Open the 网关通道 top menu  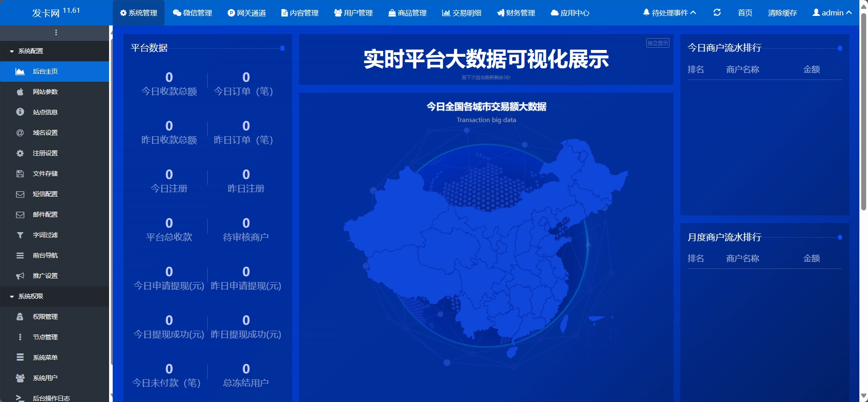pyautogui.click(x=247, y=13)
